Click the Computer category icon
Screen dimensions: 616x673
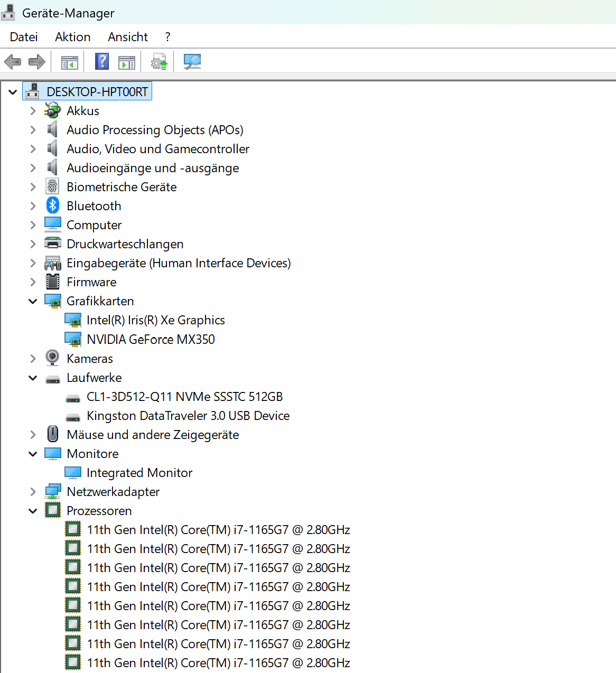coord(52,225)
